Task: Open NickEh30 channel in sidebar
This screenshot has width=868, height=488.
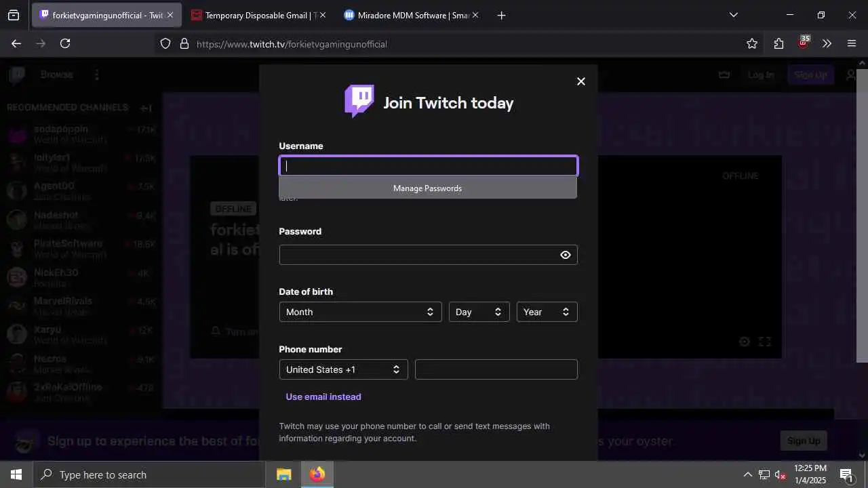Action: click(81, 277)
